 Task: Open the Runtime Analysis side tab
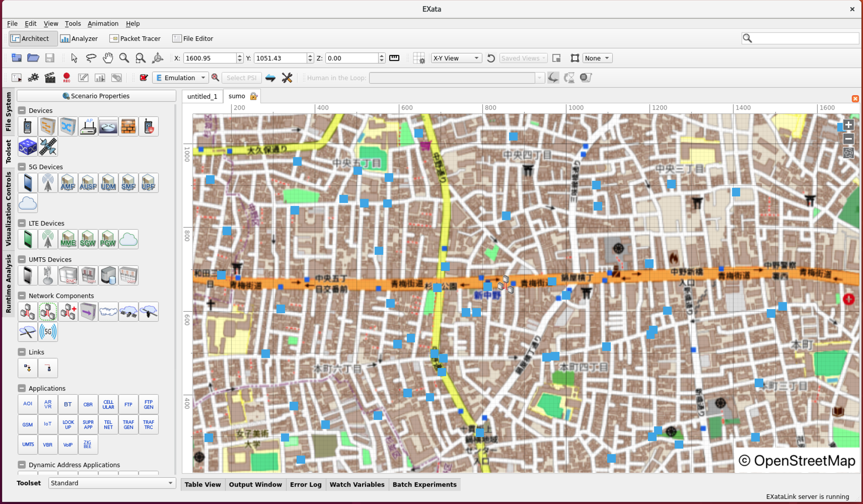(x=8, y=283)
